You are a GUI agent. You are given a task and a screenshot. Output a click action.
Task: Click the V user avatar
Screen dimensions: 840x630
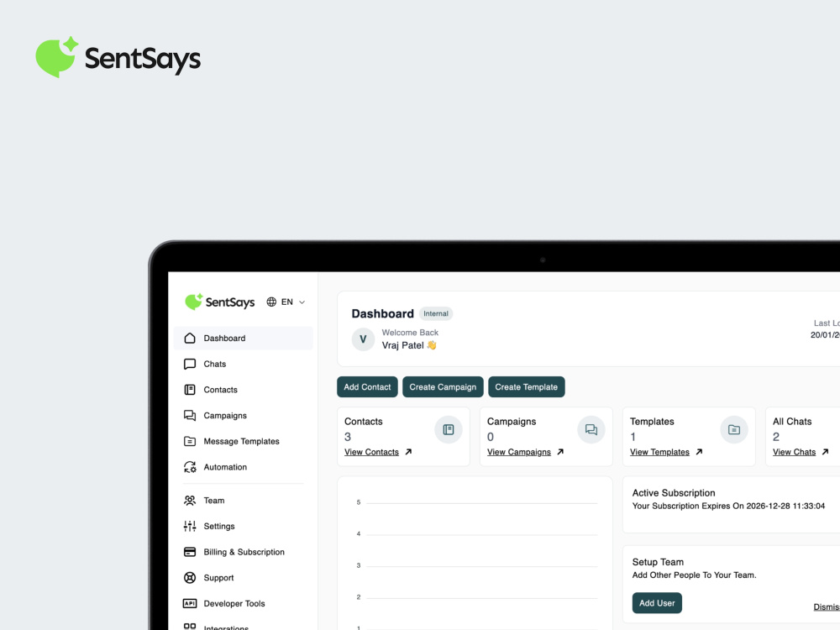pyautogui.click(x=363, y=339)
